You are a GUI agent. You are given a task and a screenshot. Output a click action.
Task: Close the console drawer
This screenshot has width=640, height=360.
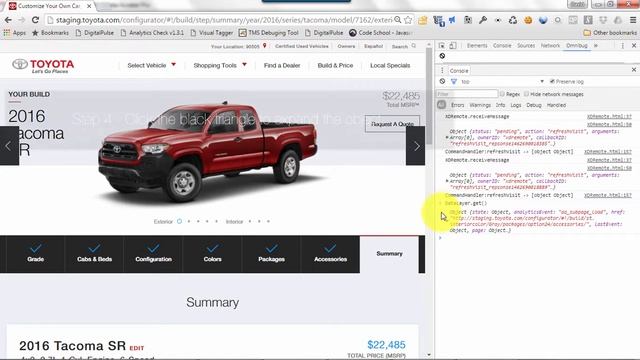point(634,70)
